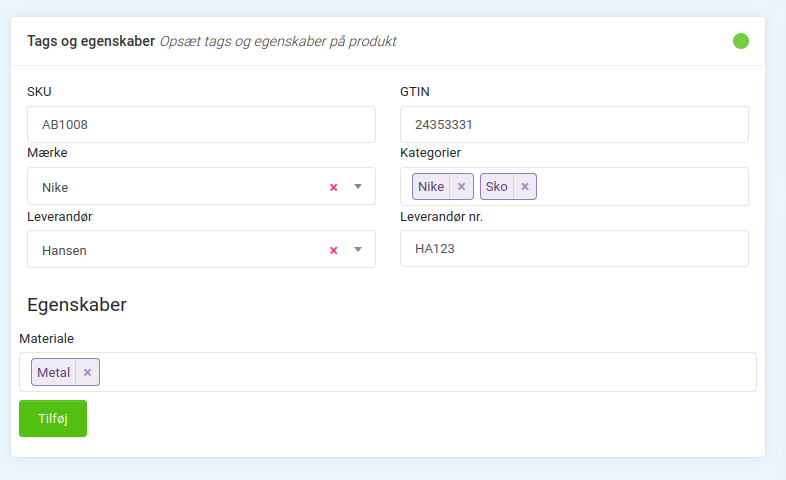Select the Nike tag label in Kategorier
Viewport: 786px width, 480px height.
[431, 187]
